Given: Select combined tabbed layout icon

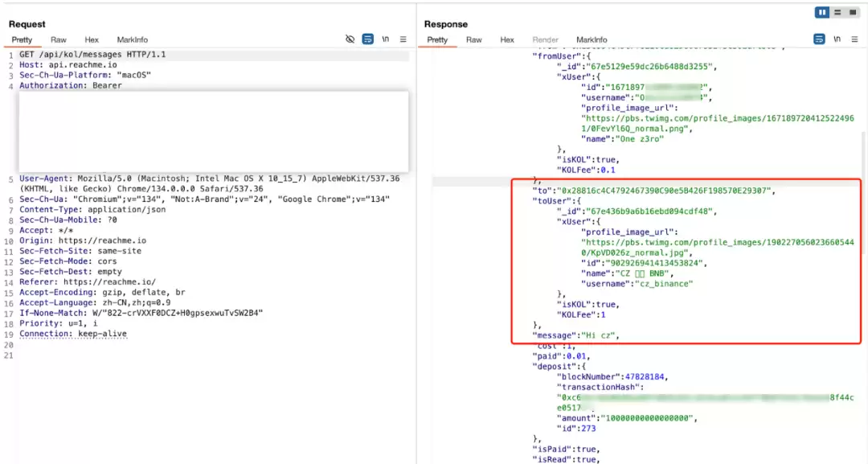Looking at the screenshot, I should [853, 12].
